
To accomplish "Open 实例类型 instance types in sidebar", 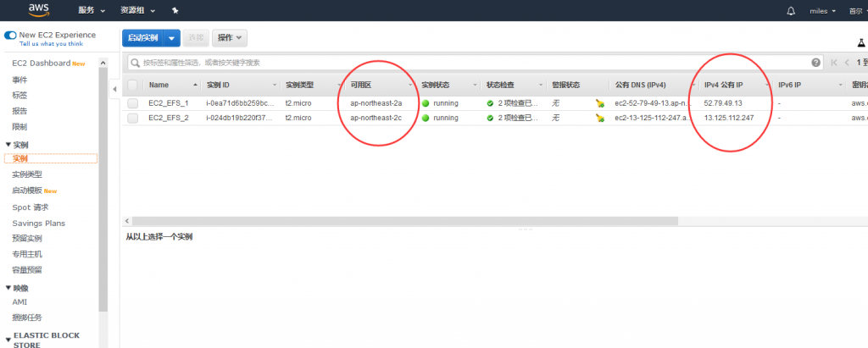I will [x=27, y=174].
